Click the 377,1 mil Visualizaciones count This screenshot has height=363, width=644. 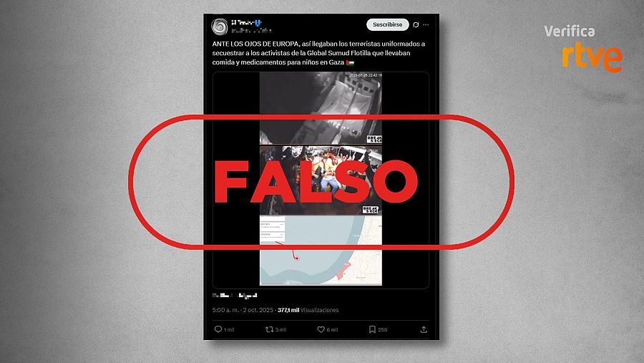point(308,310)
